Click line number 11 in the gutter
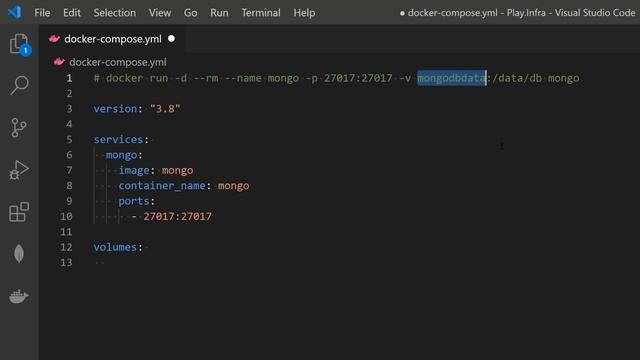Viewport: 640px width, 360px height. (66, 232)
